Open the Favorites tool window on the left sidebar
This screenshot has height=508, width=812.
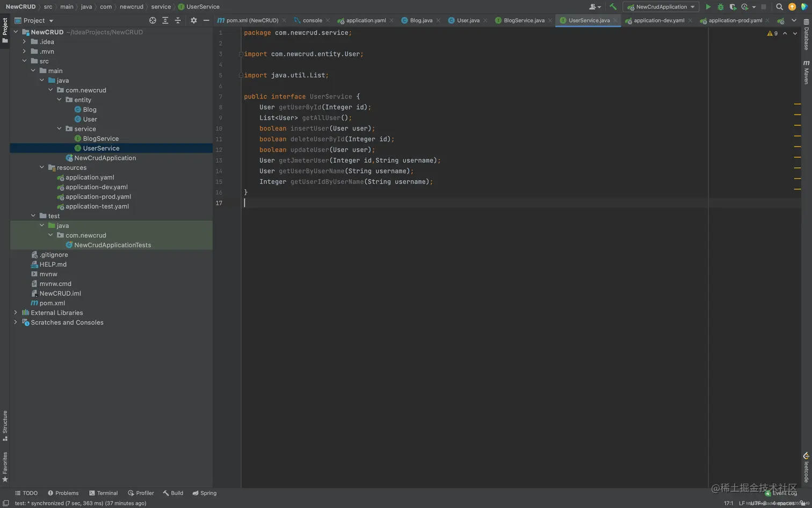[x=5, y=467]
